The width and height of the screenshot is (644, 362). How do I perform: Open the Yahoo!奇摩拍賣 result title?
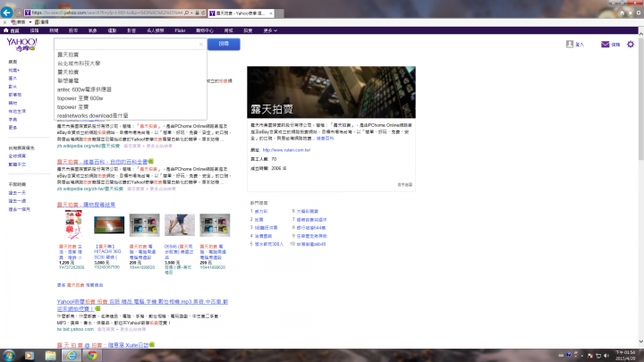(142, 305)
